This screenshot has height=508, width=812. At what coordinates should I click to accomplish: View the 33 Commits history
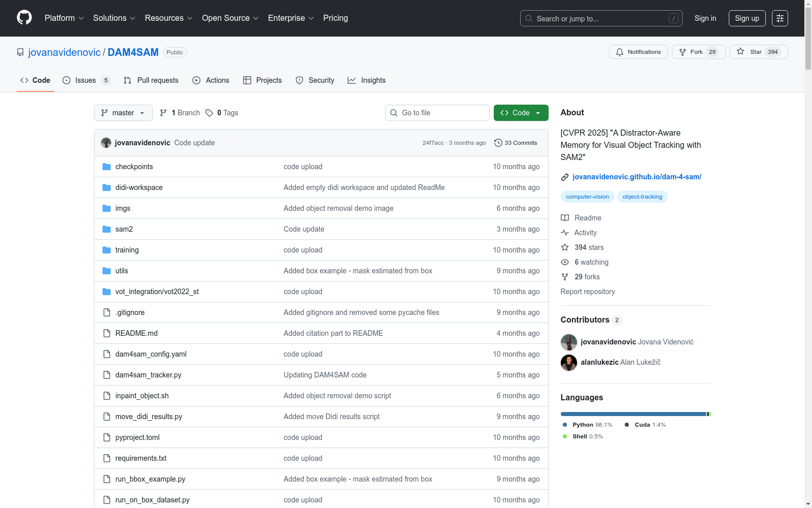coord(516,143)
